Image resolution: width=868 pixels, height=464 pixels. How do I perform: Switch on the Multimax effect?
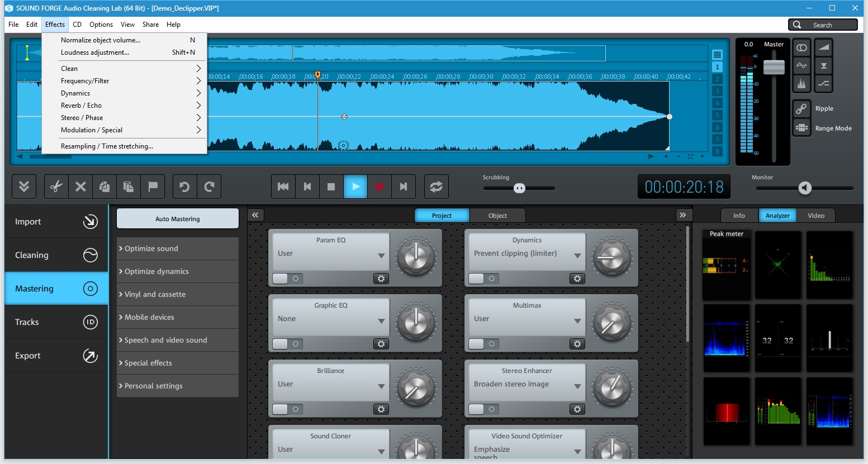483,344
